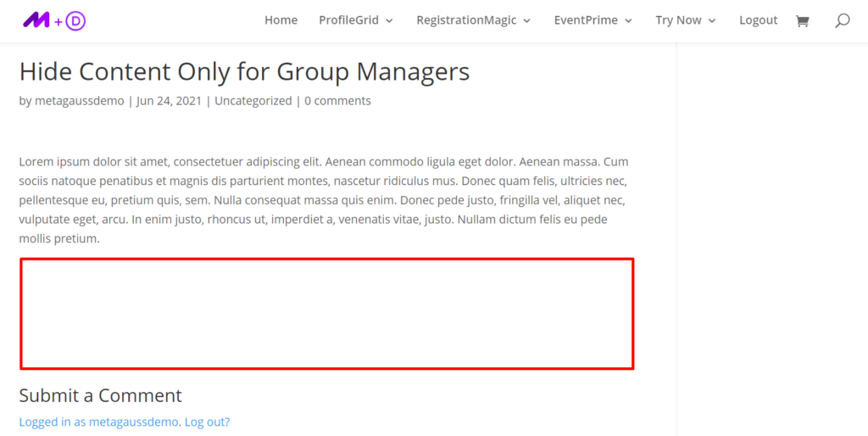Screen dimensions: 868x436
Task: Click the RegistrationMagic menu label
Action: click(x=466, y=20)
